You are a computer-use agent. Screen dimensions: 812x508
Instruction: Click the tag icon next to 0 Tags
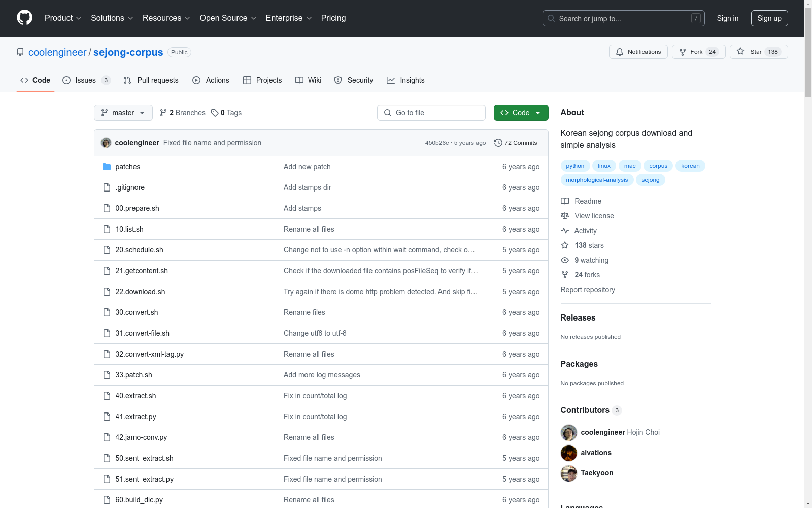215,113
